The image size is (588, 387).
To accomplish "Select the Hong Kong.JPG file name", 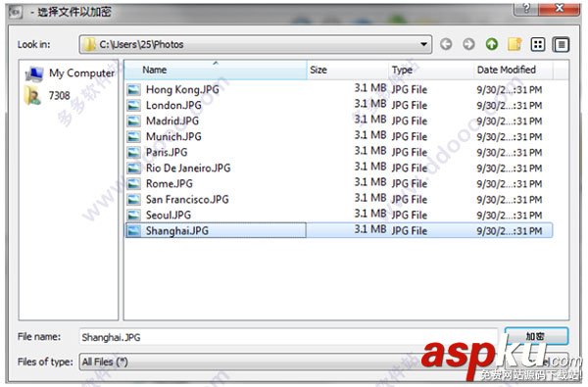I will (x=182, y=89).
